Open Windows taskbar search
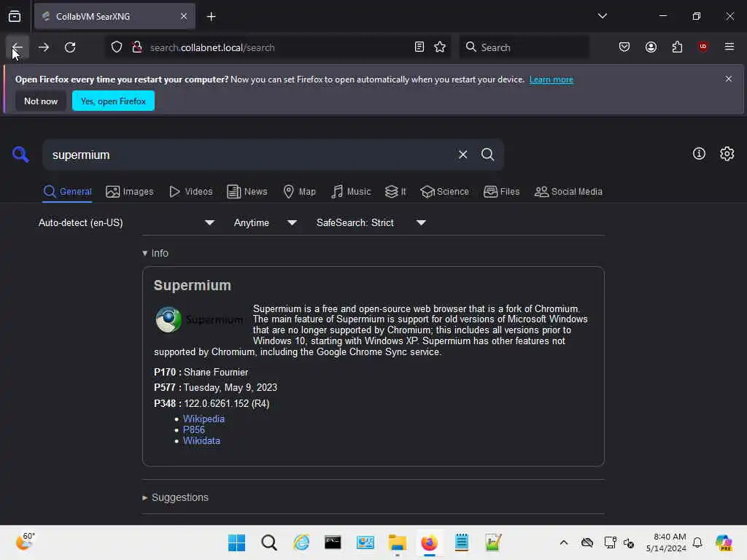Screen dimensions: 747x560 268,542
